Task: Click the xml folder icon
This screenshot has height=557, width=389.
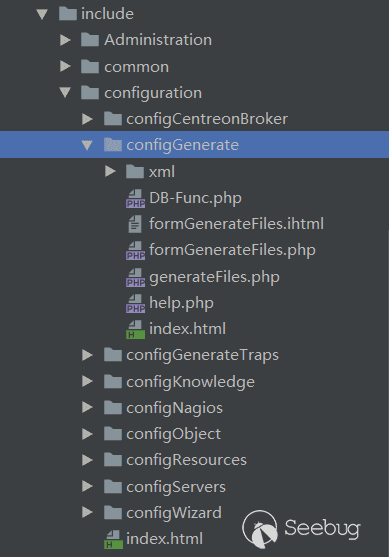Action: point(135,172)
